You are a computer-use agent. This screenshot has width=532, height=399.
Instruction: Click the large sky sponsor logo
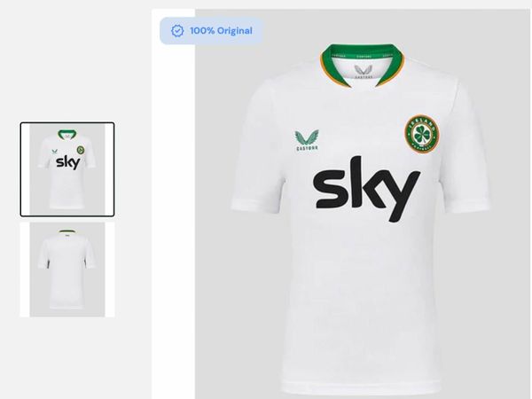366,189
